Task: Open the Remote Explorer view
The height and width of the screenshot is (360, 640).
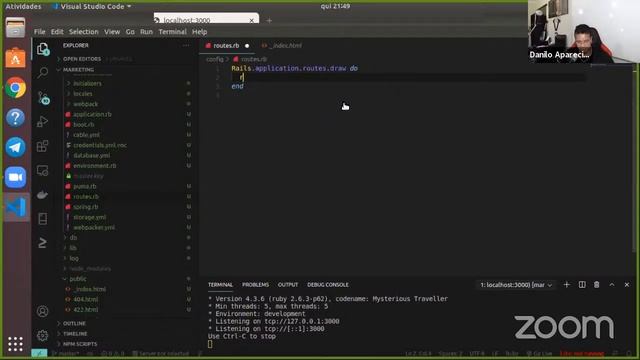Action: [x=42, y=170]
